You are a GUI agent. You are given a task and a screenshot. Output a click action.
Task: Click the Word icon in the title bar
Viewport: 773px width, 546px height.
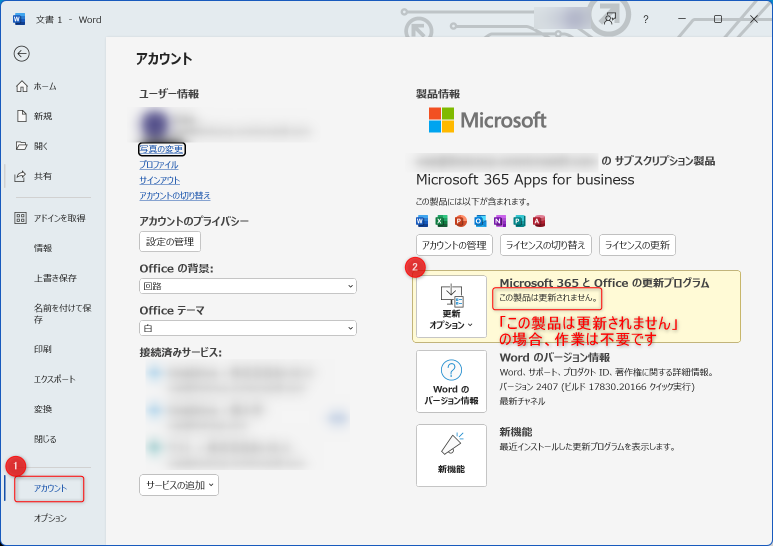point(19,19)
